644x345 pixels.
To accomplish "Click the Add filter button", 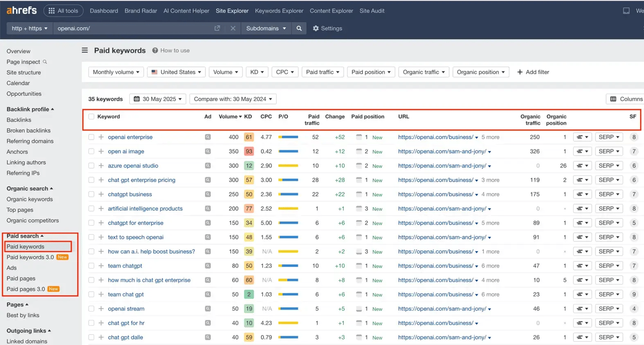I will tap(533, 72).
